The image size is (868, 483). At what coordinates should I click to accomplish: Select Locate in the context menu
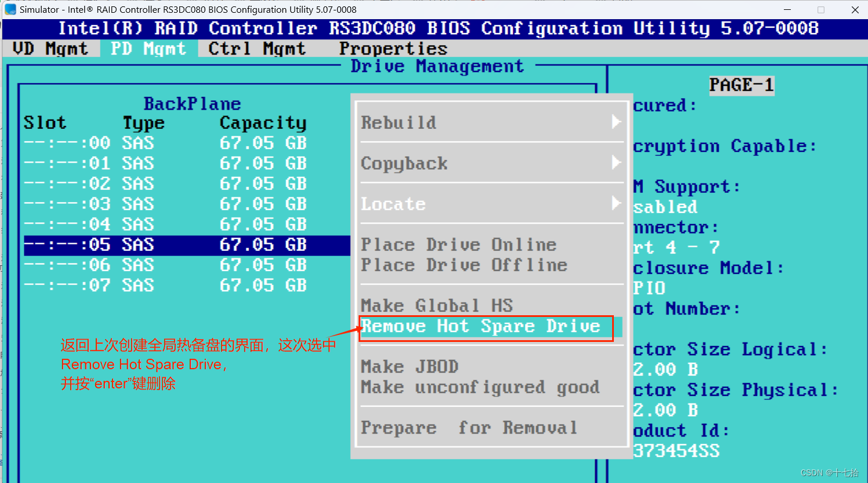(x=393, y=204)
